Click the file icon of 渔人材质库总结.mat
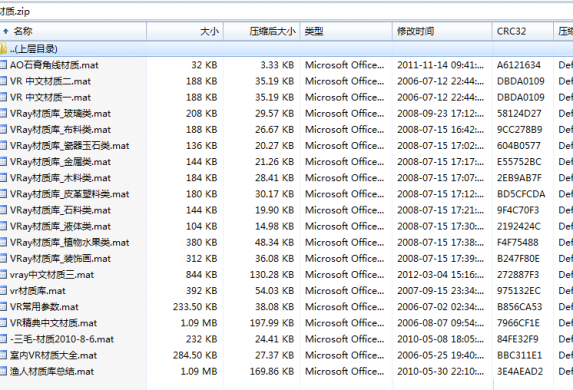 (3, 371)
